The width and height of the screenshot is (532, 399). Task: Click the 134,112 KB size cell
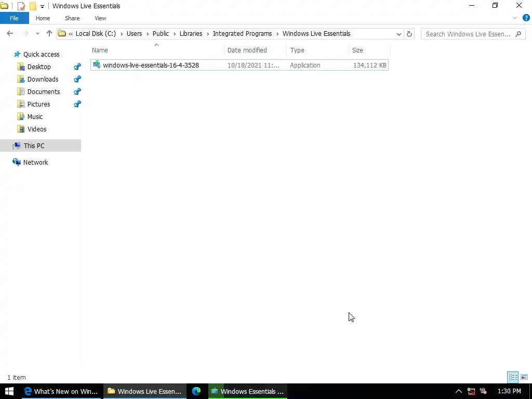(x=369, y=65)
